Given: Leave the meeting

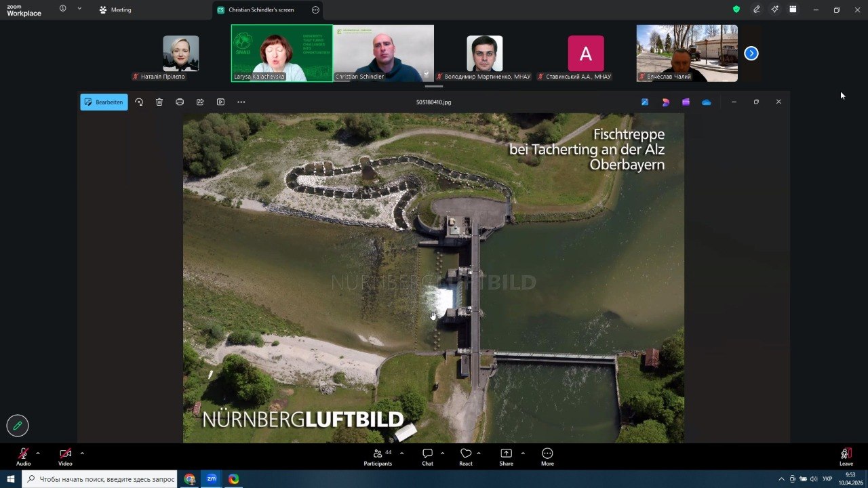Looking at the screenshot, I should coord(846,456).
